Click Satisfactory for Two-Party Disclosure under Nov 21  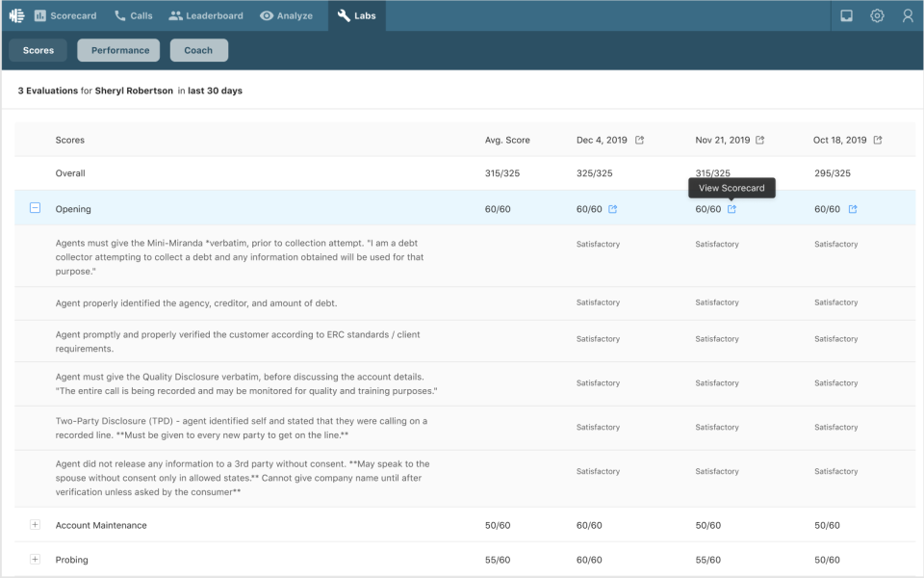click(716, 428)
